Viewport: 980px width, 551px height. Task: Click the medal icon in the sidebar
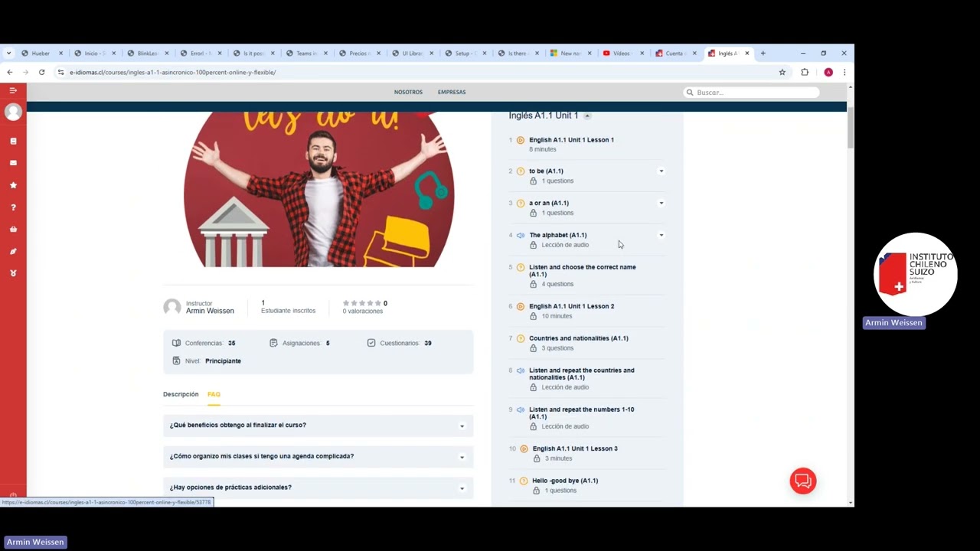pyautogui.click(x=13, y=273)
